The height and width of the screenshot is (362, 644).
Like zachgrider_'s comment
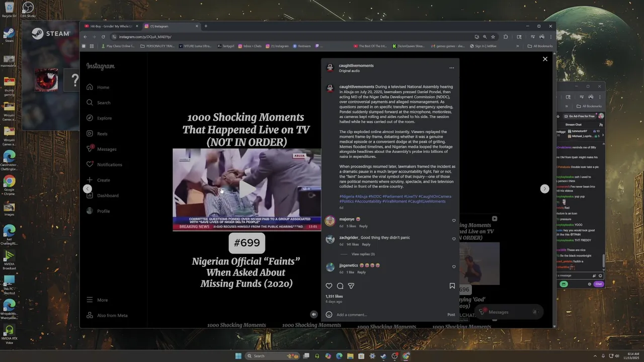click(x=454, y=239)
